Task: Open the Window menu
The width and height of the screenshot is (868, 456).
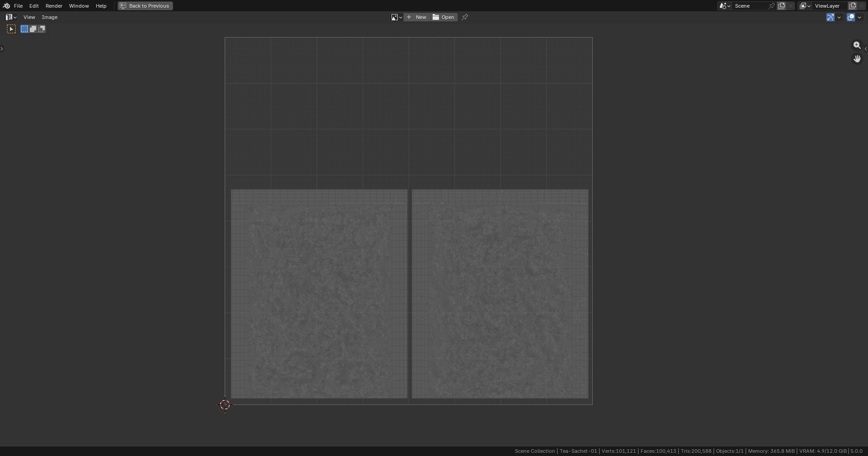Action: 79,6
